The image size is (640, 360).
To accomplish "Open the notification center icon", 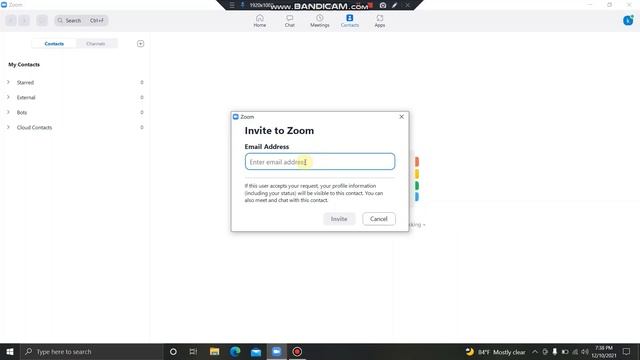I will point(627,352).
